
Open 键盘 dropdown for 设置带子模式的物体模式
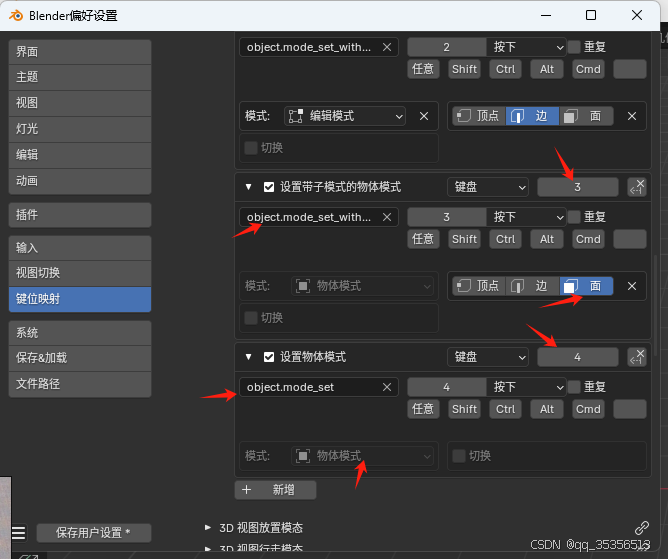tap(488, 187)
